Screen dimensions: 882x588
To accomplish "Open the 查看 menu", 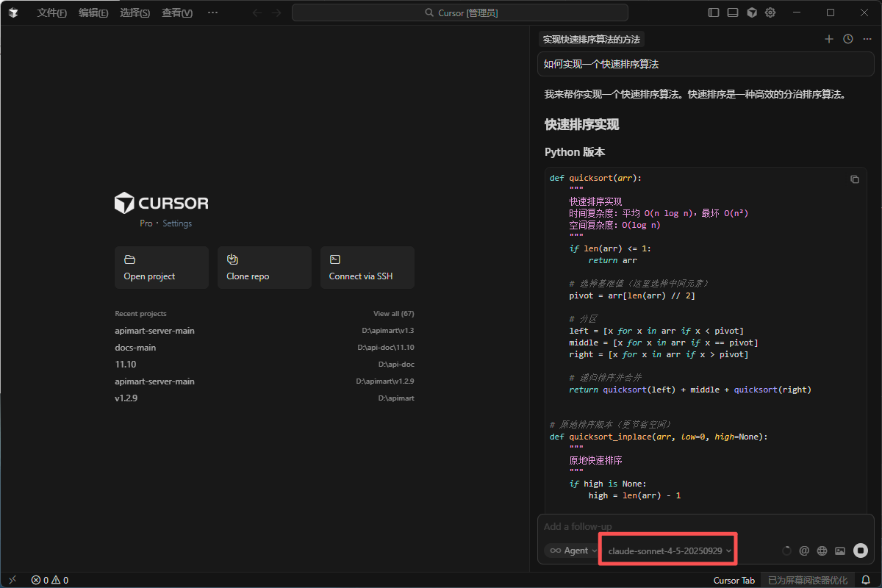I will [177, 12].
